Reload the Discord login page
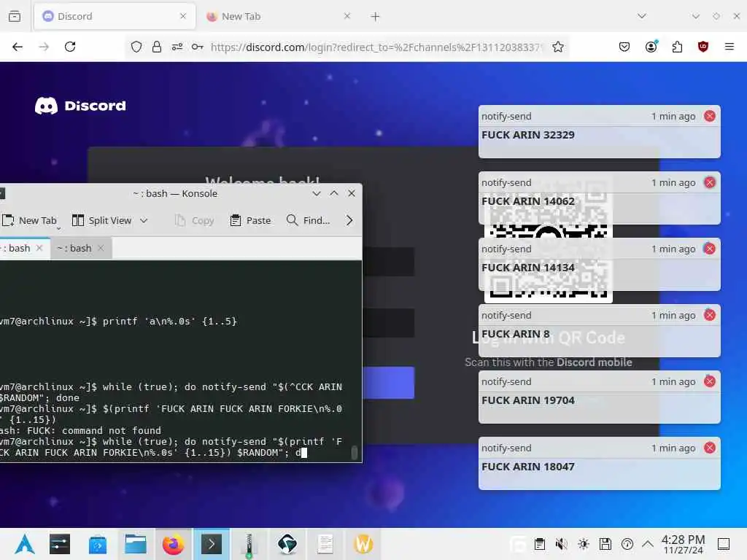Viewport: 747px width, 560px height. [70, 47]
